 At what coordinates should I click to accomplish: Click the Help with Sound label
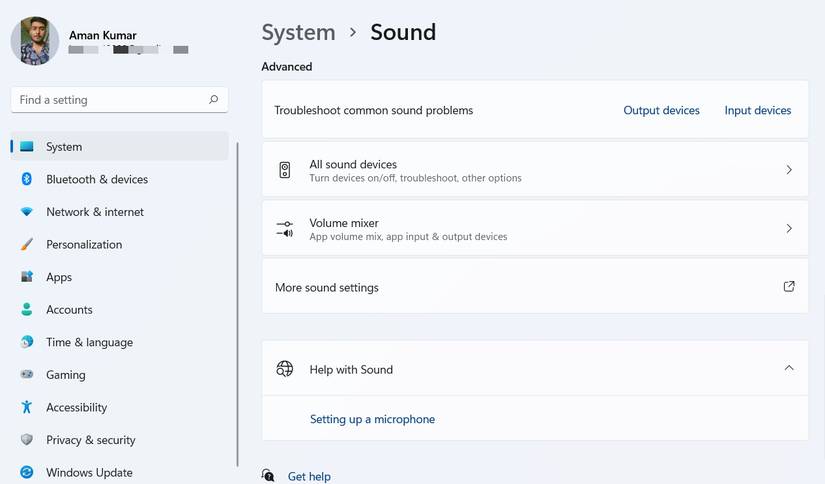[351, 369]
